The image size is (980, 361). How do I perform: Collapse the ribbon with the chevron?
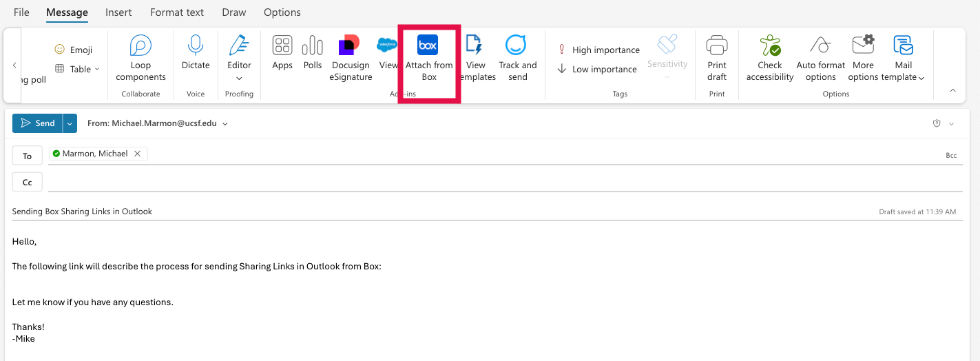[953, 90]
